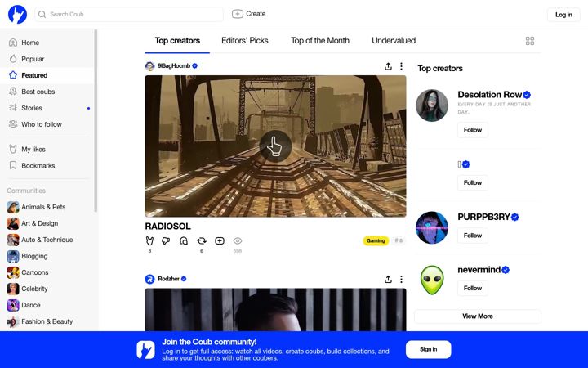Viewport: 588px width, 368px height.
Task: Open the nevermind profile name
Action: (x=479, y=270)
